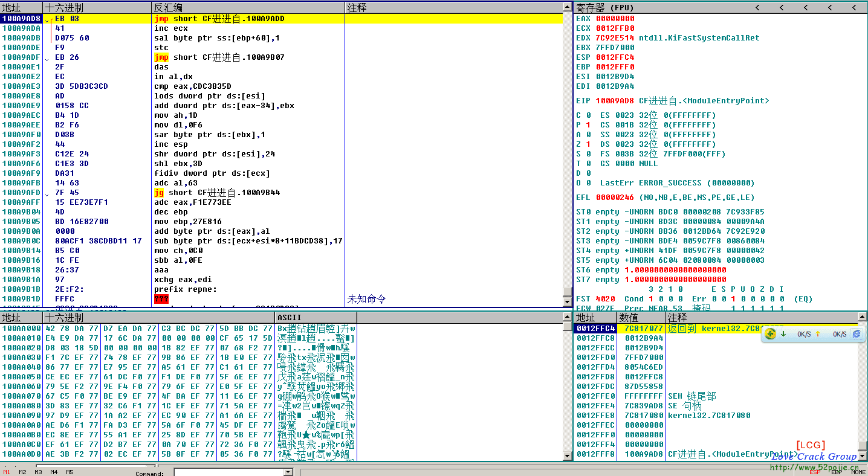This screenshot has width=868, height=476.
Task: Click disassembly pane scrollbar down arrow
Action: coord(567,301)
